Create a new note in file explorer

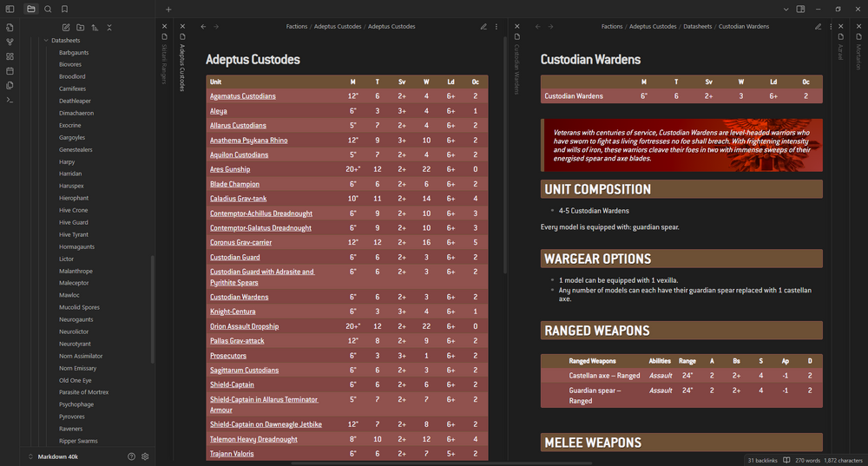click(66, 27)
